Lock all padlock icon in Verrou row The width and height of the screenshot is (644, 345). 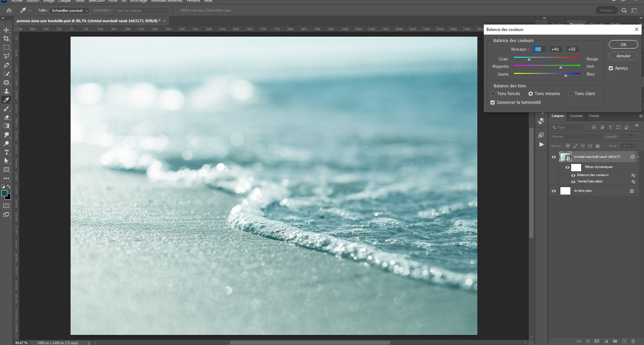(x=598, y=146)
